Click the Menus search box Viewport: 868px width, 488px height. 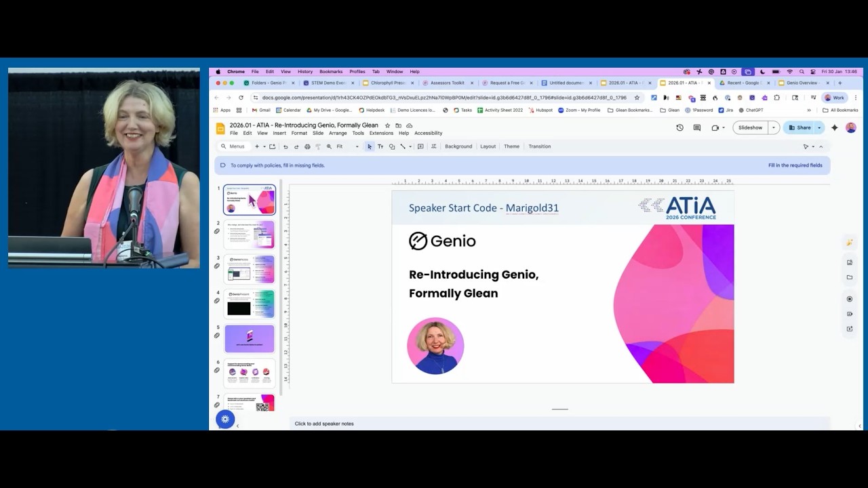point(233,146)
